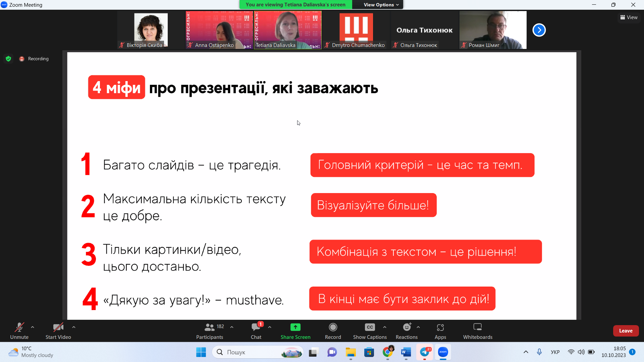Select Tetiana Daliavska's video tile
Viewport: 644px width, 362px height.
coord(287,29)
